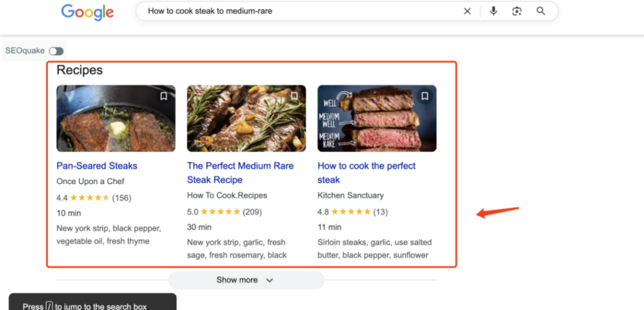Image resolution: width=644 pixels, height=310 pixels.
Task: Click the magnifying glass search icon
Action: coord(541,11)
